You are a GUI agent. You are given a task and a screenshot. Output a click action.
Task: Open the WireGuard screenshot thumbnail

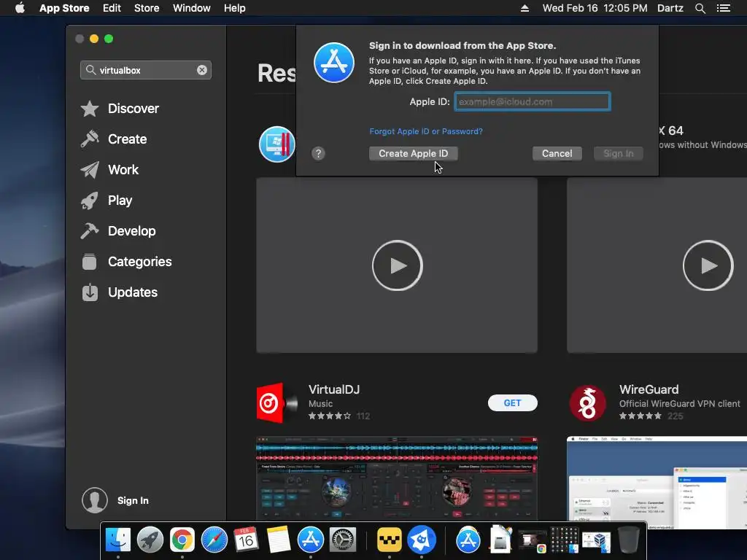coord(657,481)
